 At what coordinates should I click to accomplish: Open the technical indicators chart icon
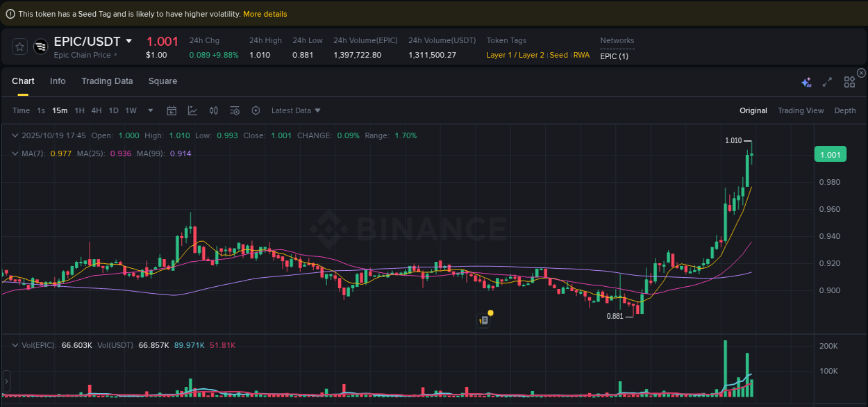coord(192,110)
